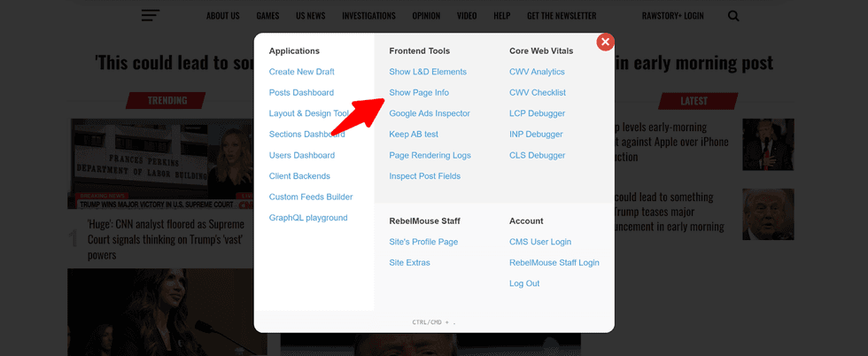Click Keep AB test
This screenshot has width=868, height=356.
click(x=414, y=134)
